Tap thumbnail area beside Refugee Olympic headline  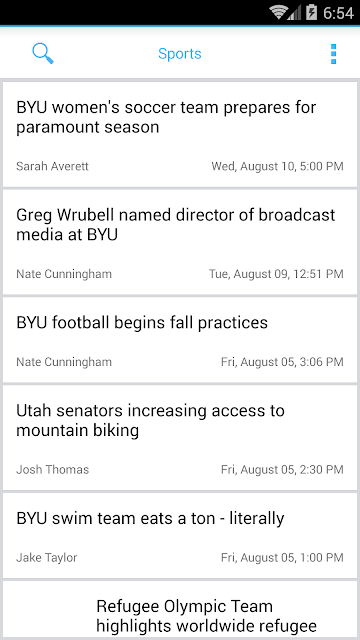[49, 610]
